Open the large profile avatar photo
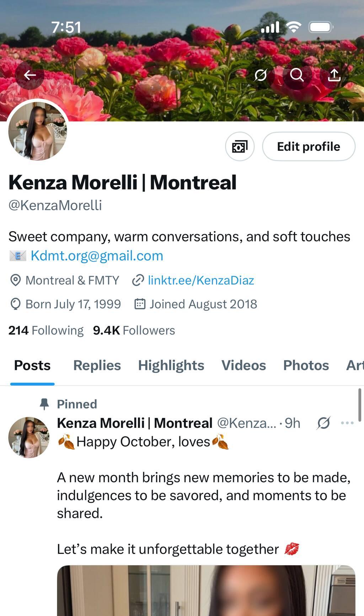 (38, 131)
